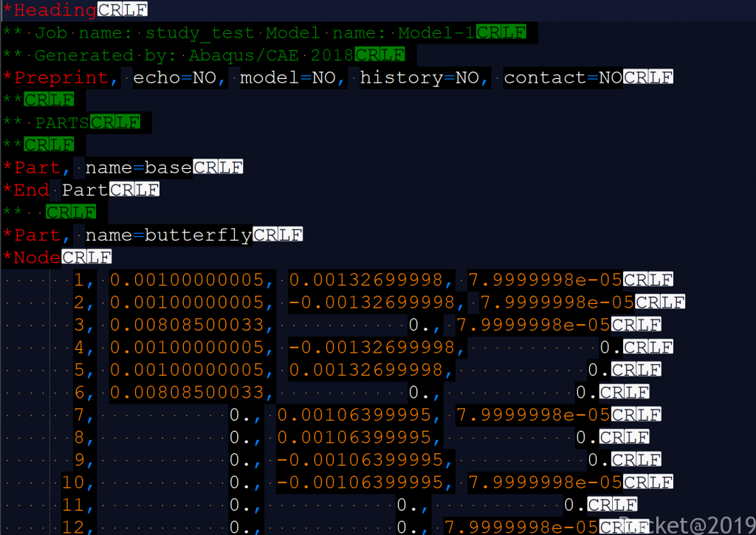
Task: Click the 'name=butterfly' text
Action: coord(168,235)
